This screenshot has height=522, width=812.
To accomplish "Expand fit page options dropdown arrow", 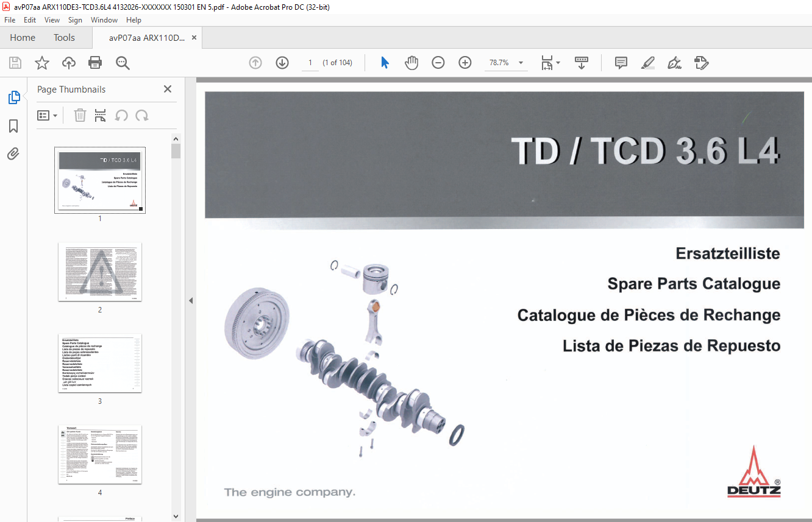I will click(x=558, y=63).
